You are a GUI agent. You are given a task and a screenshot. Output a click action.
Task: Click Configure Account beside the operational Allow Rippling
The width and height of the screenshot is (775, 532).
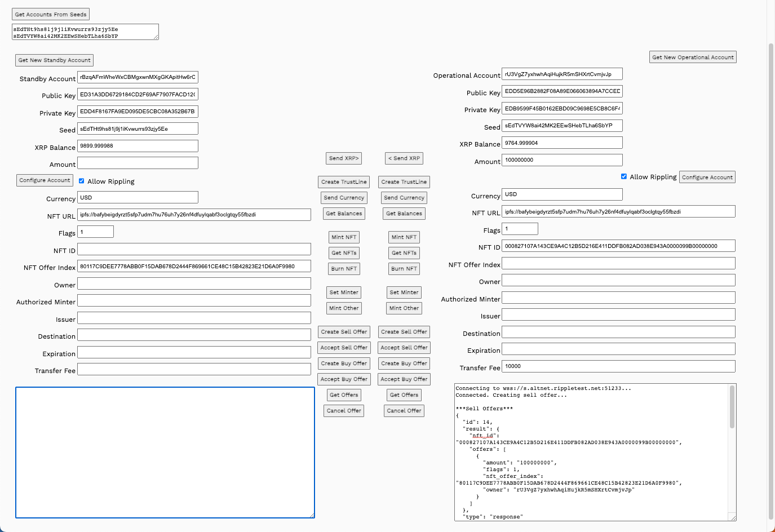[707, 177]
